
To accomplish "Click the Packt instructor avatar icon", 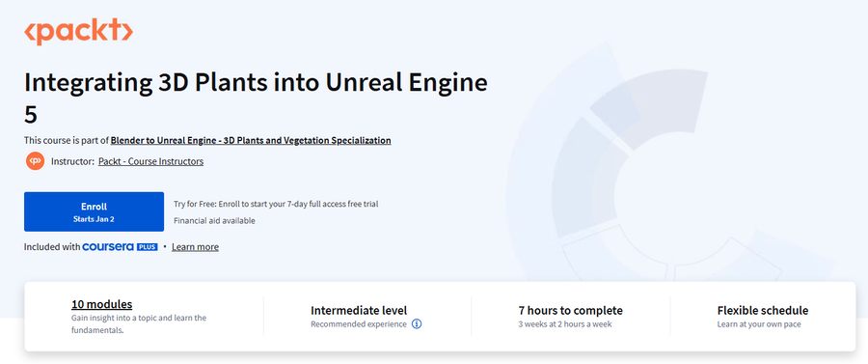I will coord(35,161).
